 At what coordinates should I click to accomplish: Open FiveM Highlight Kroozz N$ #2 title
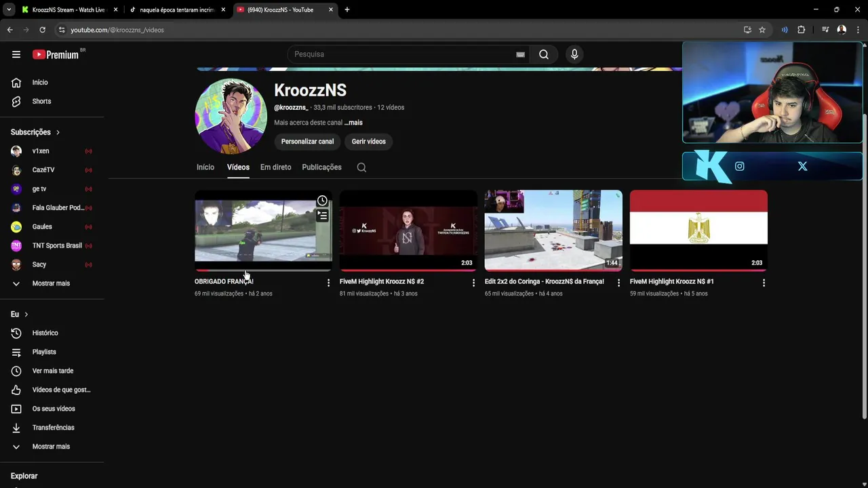click(x=382, y=281)
